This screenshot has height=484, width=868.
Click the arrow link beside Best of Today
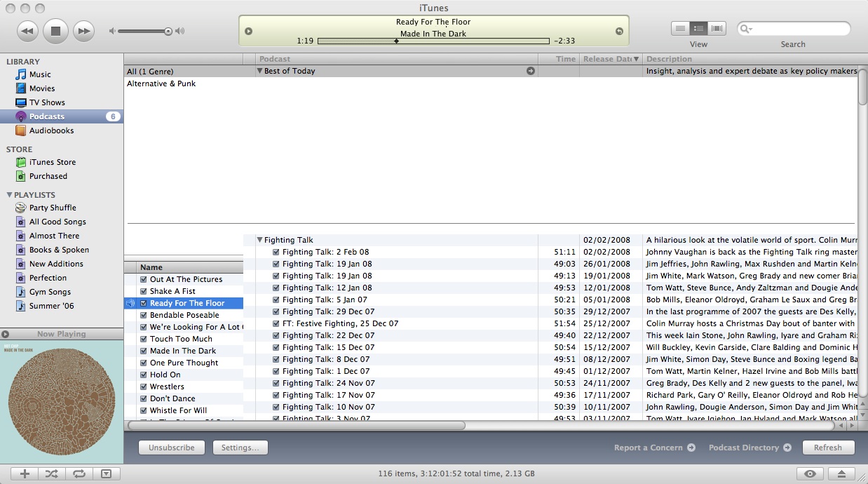pyautogui.click(x=531, y=71)
